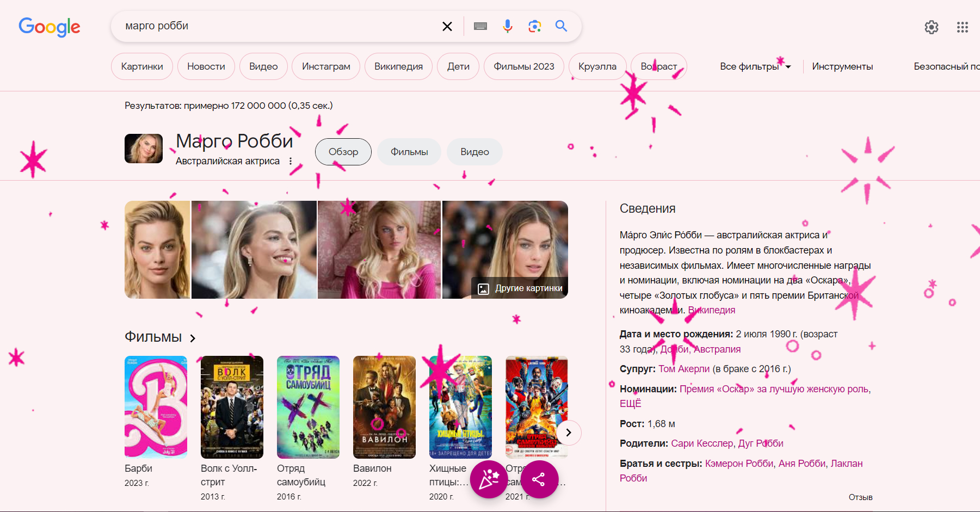This screenshot has width=980, height=512.
Task: Open search settings gear
Action: pos(932,27)
